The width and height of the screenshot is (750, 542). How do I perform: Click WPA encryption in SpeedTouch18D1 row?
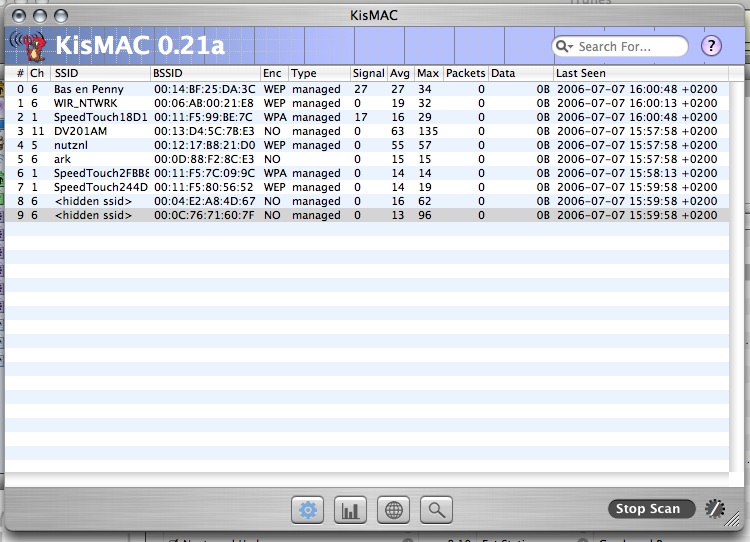click(275, 117)
